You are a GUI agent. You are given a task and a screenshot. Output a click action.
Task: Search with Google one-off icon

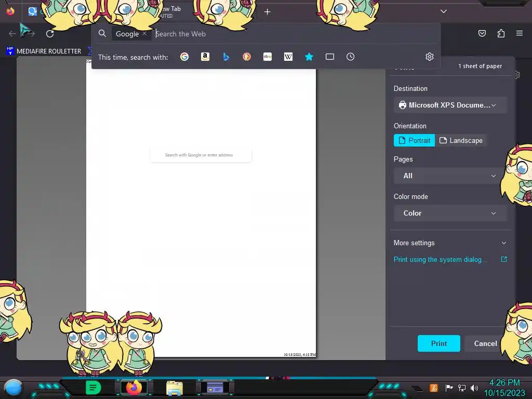pyautogui.click(x=184, y=57)
